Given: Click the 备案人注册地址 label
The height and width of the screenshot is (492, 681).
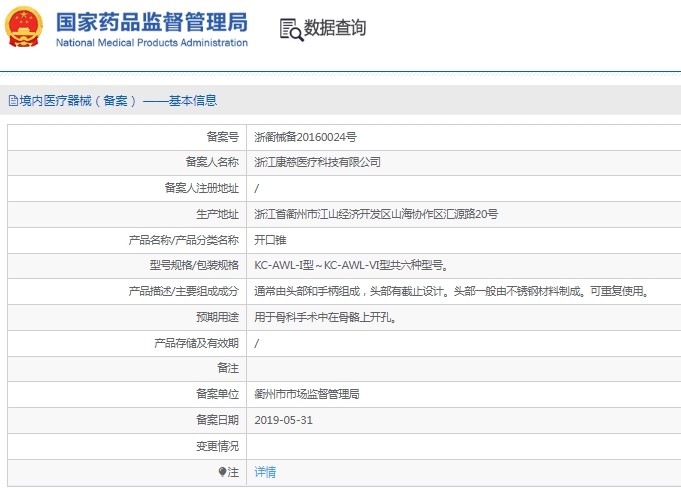Looking at the screenshot, I should pos(202,188).
